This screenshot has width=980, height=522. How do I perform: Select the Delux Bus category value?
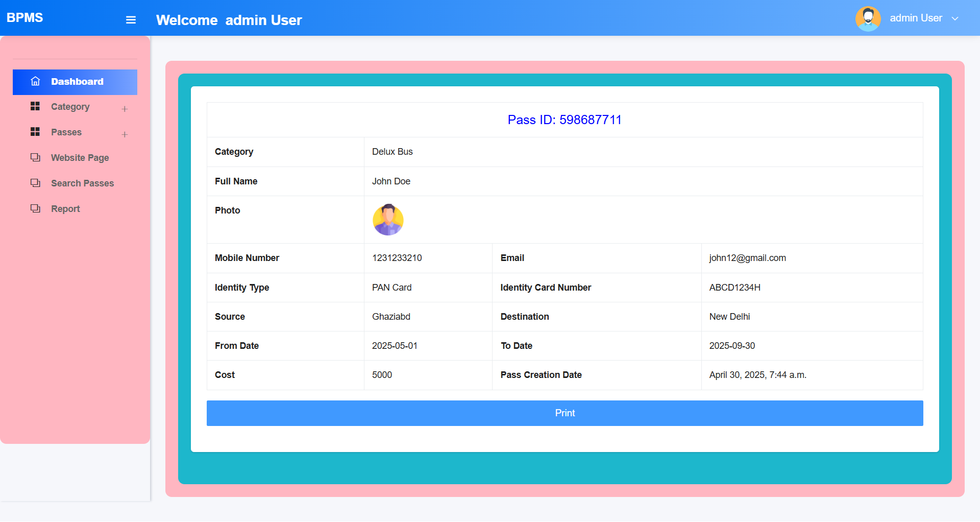point(392,152)
